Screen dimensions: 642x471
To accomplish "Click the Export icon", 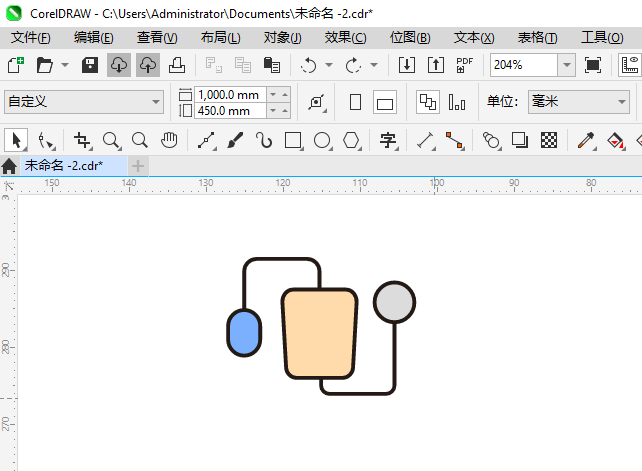I will 436,65.
